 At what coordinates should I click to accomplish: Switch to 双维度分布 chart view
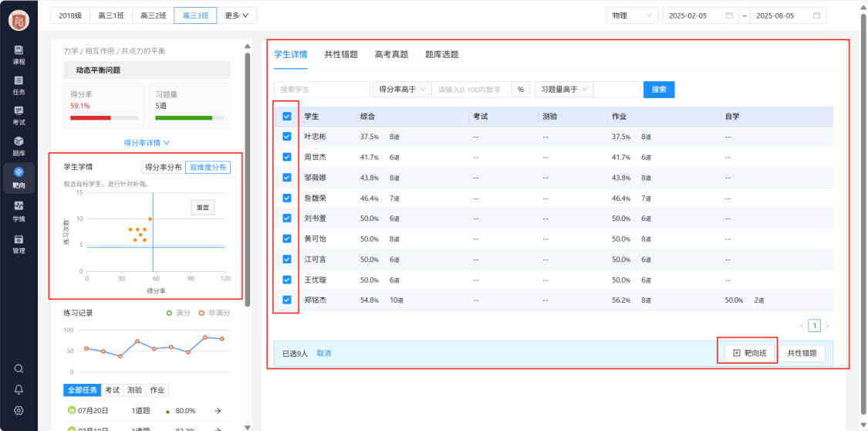tap(208, 168)
